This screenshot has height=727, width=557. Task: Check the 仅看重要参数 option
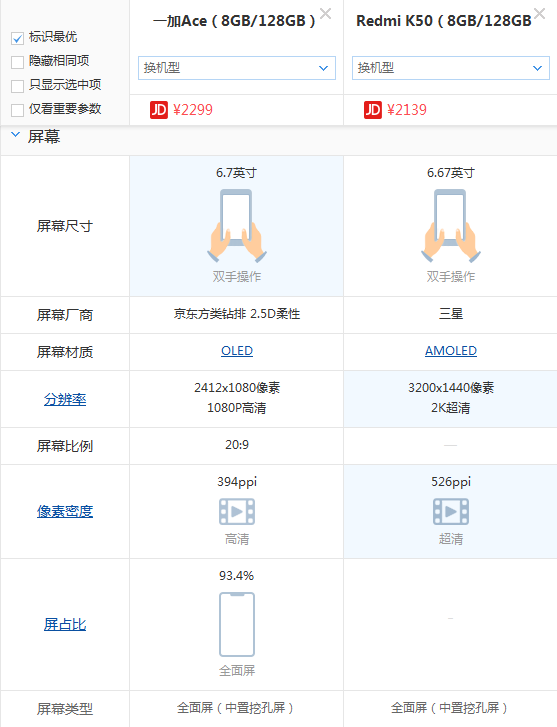click(17, 110)
